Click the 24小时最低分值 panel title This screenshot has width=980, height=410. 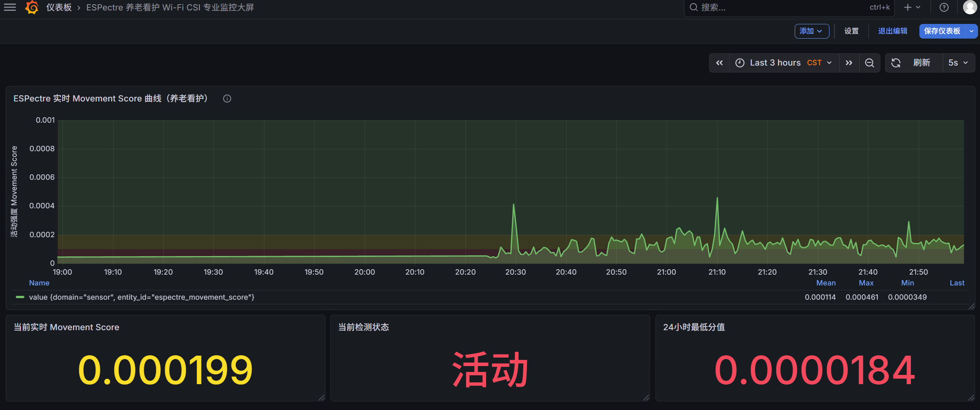coord(694,327)
